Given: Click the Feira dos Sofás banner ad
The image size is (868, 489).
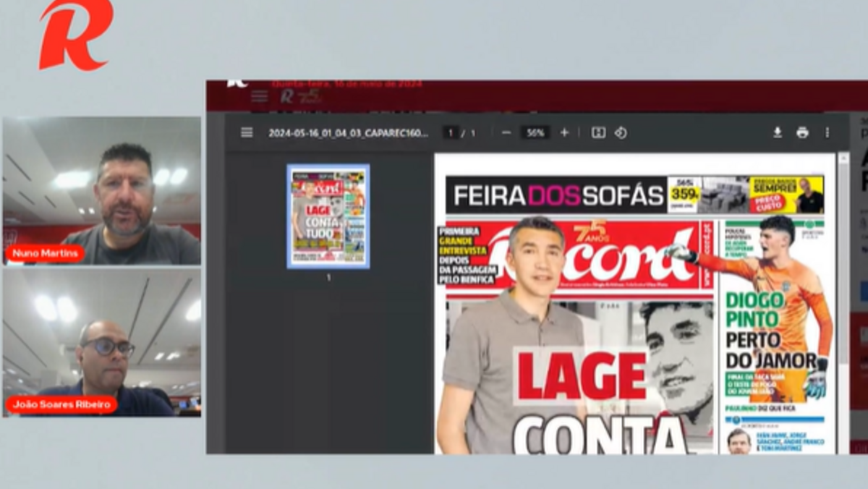Looking at the screenshot, I should click(x=634, y=195).
